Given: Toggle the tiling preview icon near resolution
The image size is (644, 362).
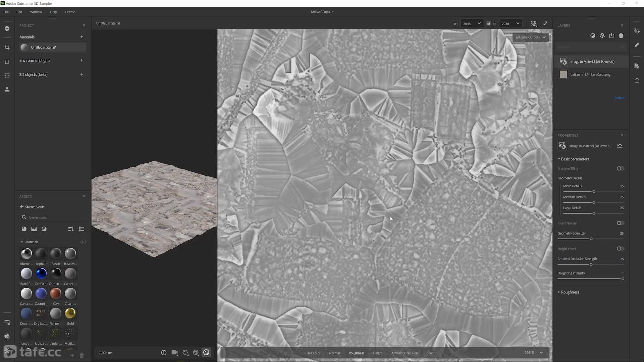Looking at the screenshot, I should pos(534,23).
